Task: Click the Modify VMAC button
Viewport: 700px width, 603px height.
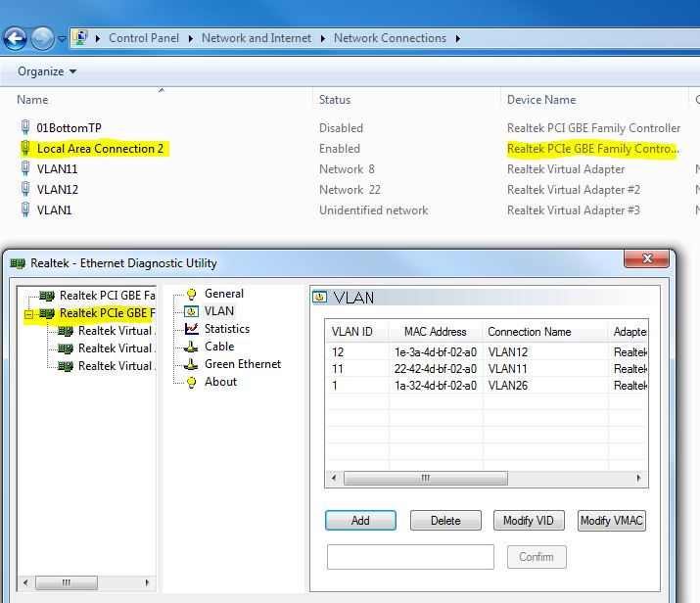Action: point(612,521)
